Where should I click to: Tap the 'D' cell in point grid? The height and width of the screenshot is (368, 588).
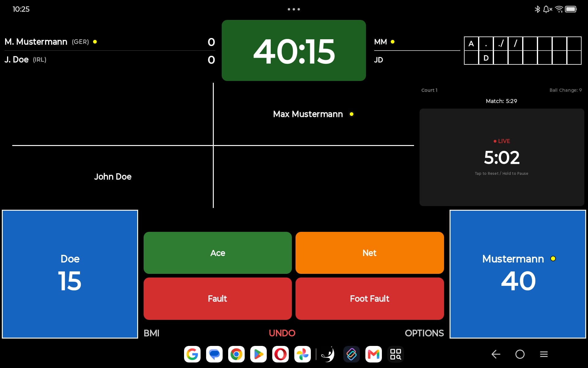point(486,58)
